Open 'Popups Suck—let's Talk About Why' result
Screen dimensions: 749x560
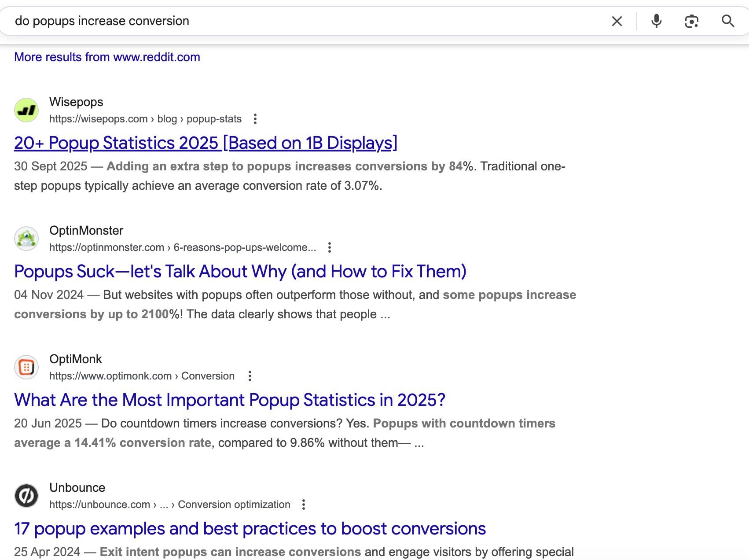pos(240,272)
